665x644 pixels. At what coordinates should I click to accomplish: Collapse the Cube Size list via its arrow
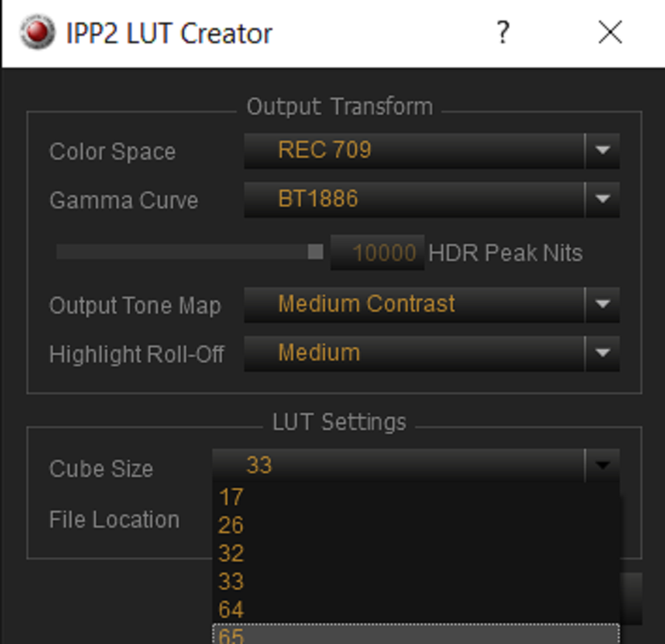click(x=603, y=465)
